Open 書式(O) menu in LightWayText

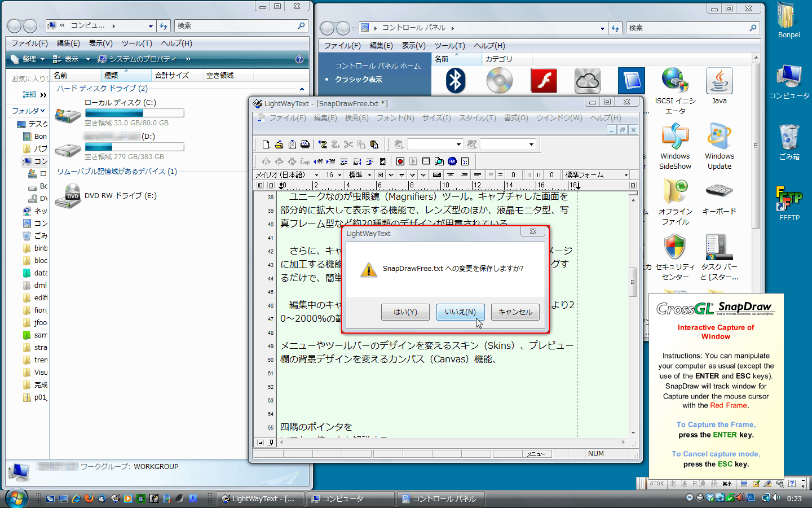pos(516,117)
